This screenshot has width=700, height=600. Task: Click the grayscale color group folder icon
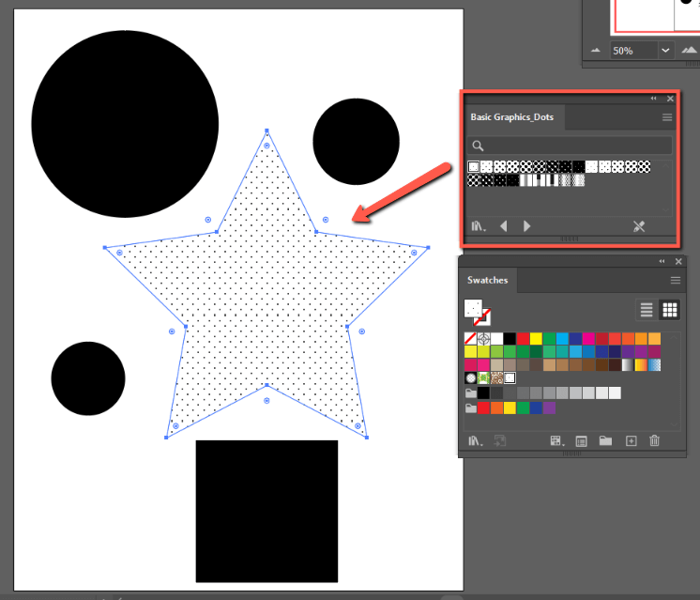pyautogui.click(x=470, y=393)
